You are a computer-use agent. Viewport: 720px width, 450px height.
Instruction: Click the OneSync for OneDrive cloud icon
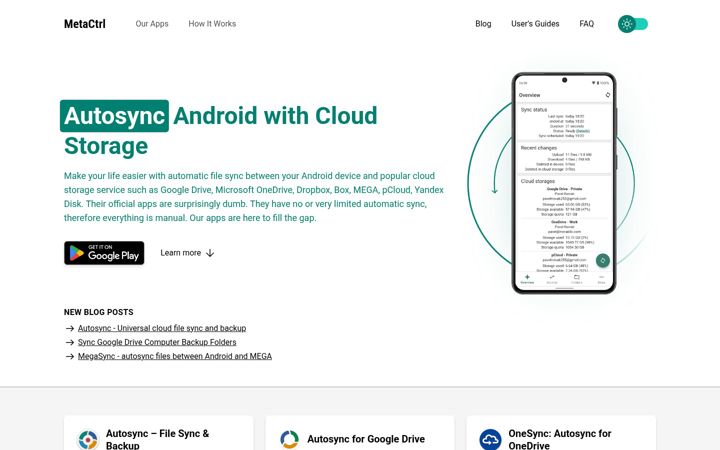point(490,439)
